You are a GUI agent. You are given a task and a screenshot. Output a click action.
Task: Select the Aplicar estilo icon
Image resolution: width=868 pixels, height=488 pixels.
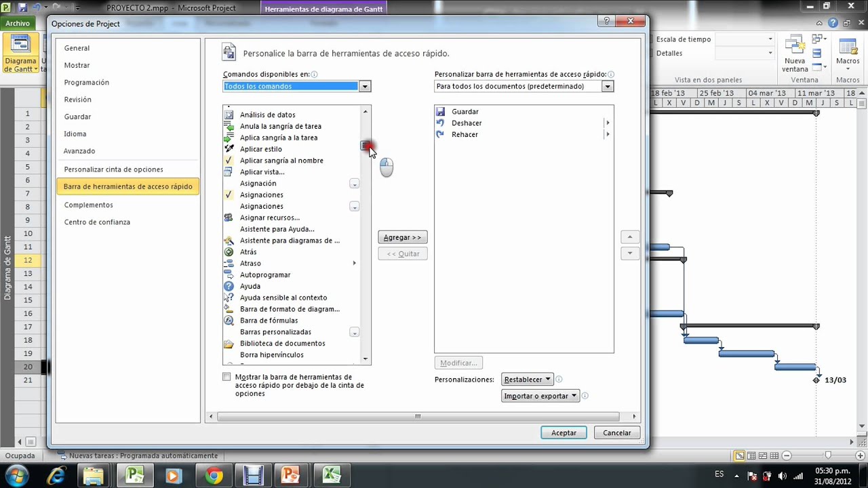pos(229,149)
